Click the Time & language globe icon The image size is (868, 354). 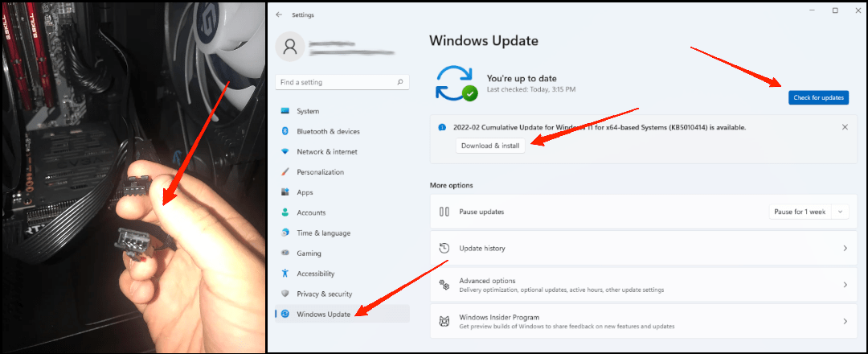(x=285, y=233)
